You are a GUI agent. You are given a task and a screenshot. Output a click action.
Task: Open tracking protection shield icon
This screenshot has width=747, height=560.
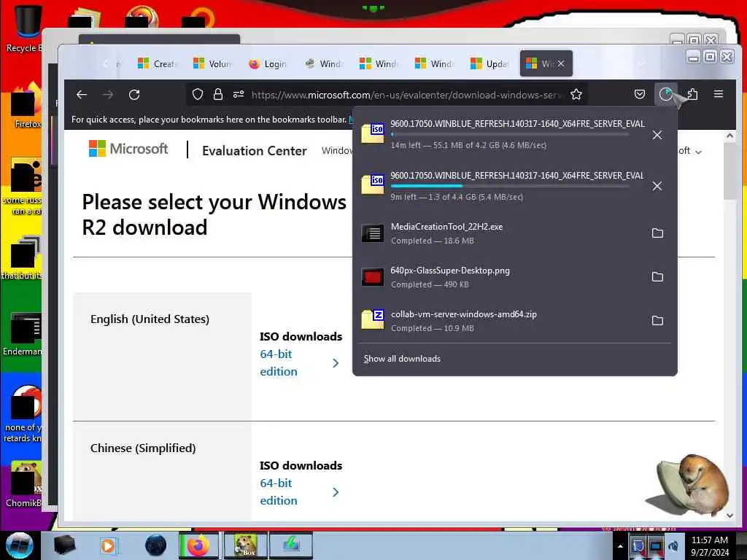pos(197,95)
